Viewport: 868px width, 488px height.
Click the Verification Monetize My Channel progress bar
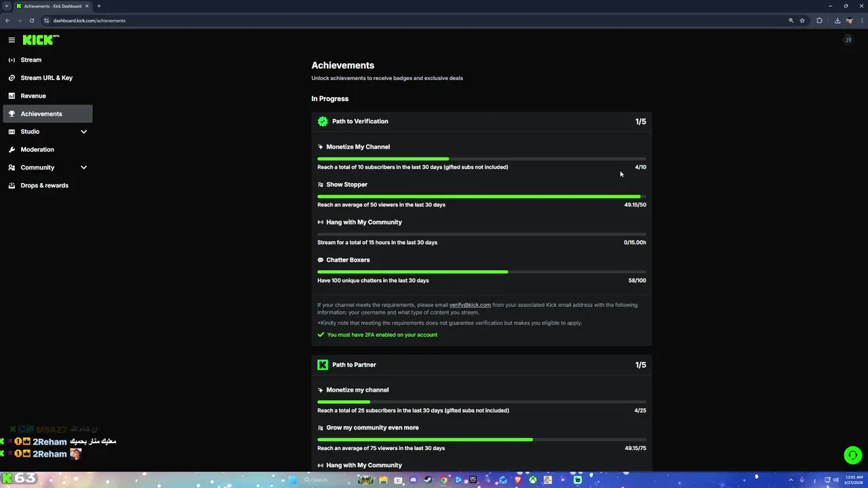click(481, 159)
